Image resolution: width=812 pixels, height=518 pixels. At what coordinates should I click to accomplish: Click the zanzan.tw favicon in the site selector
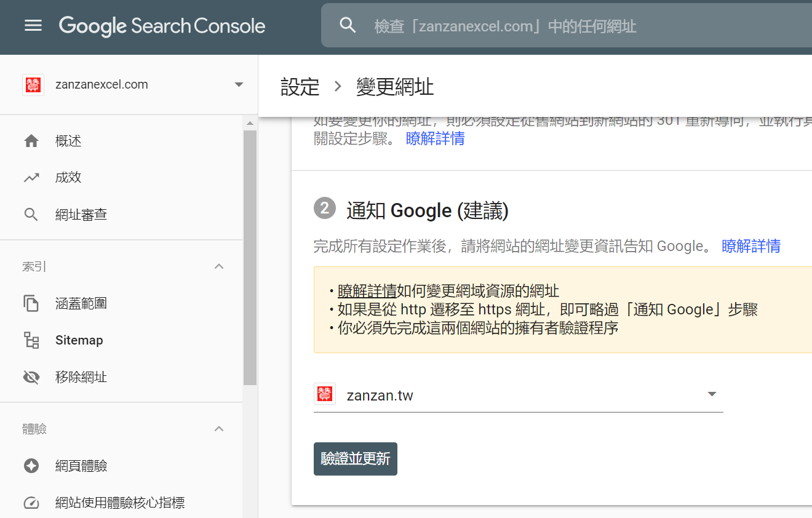[324, 394]
